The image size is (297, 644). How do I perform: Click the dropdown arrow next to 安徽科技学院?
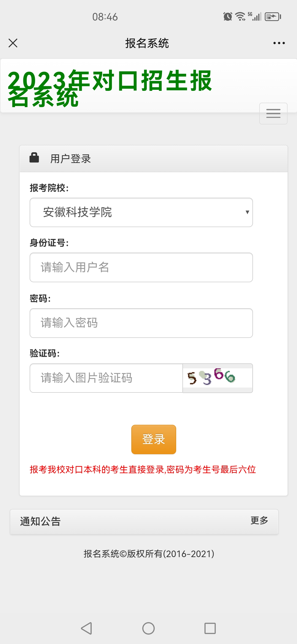pos(247,212)
